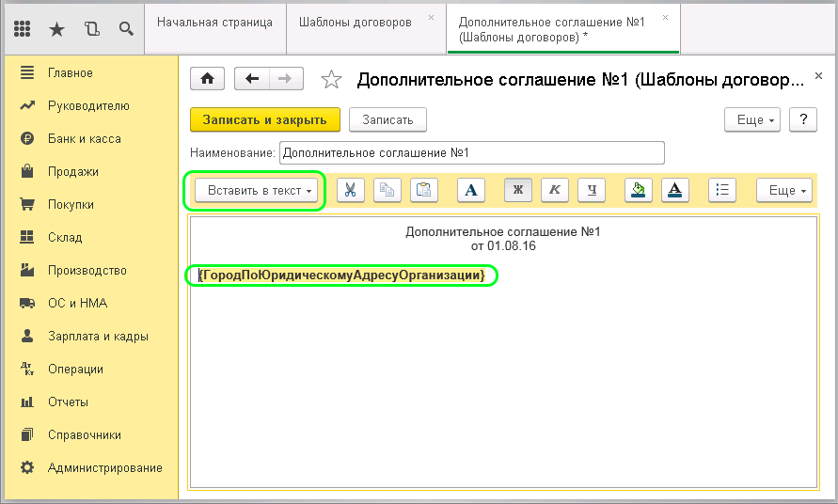838x504 pixels.
Task: Open the 'Еще' menu in the formatting toolbar
Action: click(784, 190)
